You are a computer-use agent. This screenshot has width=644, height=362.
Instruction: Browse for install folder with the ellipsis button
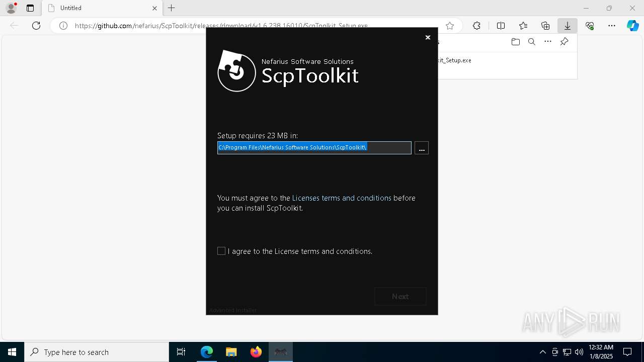(x=422, y=148)
